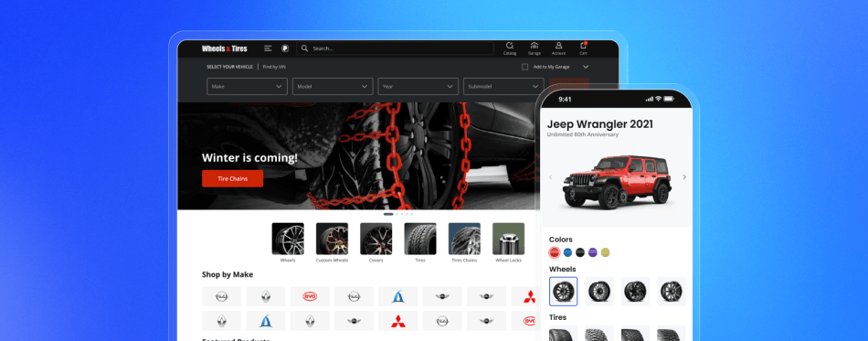Click the phone's battery status icon

[669, 99]
